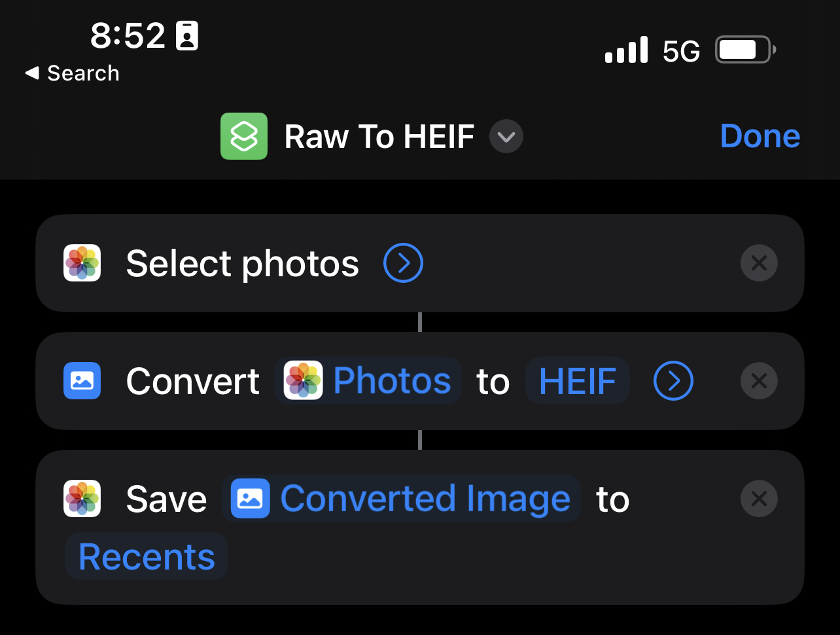Tap the battery indicator in status bar
Viewport: 840px width, 635px height.
click(x=746, y=50)
